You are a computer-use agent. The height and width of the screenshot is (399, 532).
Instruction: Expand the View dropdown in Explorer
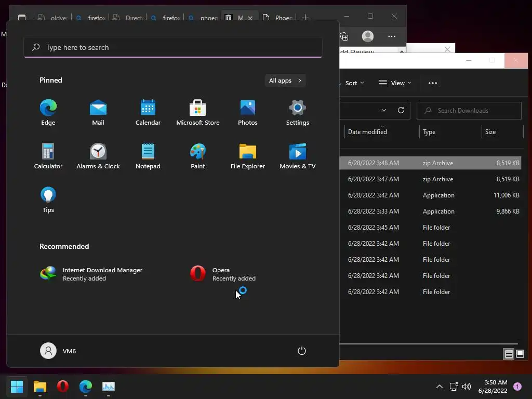395,83
